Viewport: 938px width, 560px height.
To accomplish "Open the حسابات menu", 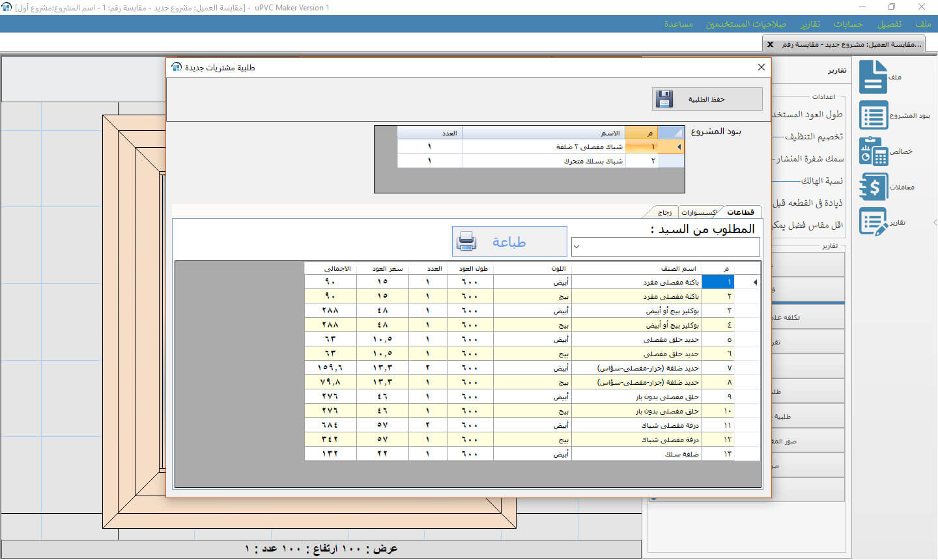I will click(x=848, y=24).
